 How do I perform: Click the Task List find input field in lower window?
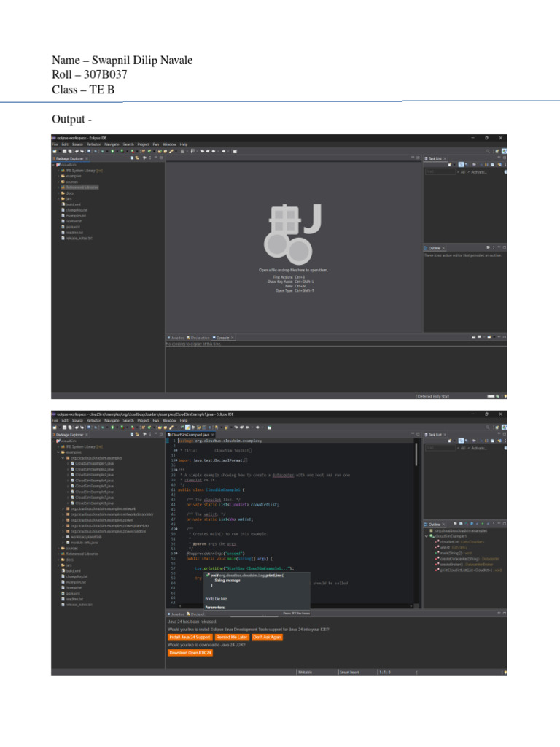tap(439, 448)
